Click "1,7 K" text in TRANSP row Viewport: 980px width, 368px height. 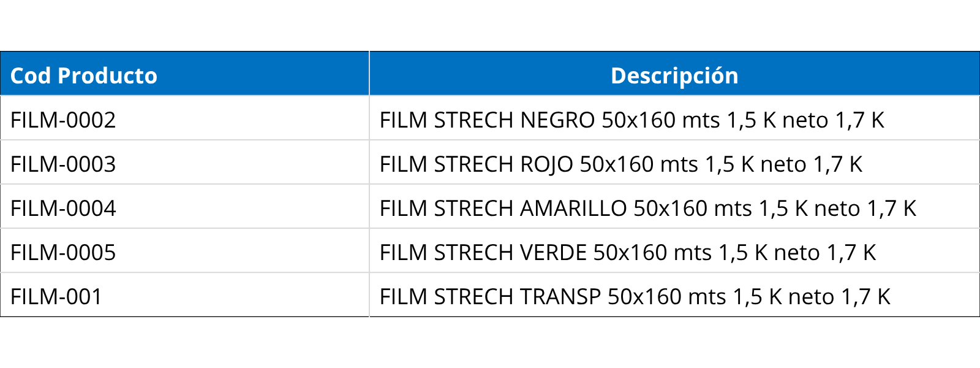(865, 297)
